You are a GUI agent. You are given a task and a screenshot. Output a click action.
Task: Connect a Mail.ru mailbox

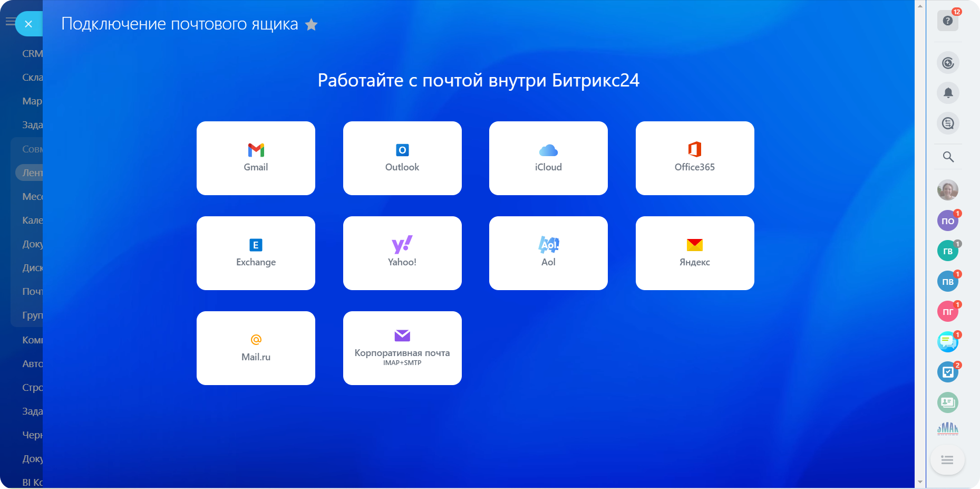click(256, 348)
